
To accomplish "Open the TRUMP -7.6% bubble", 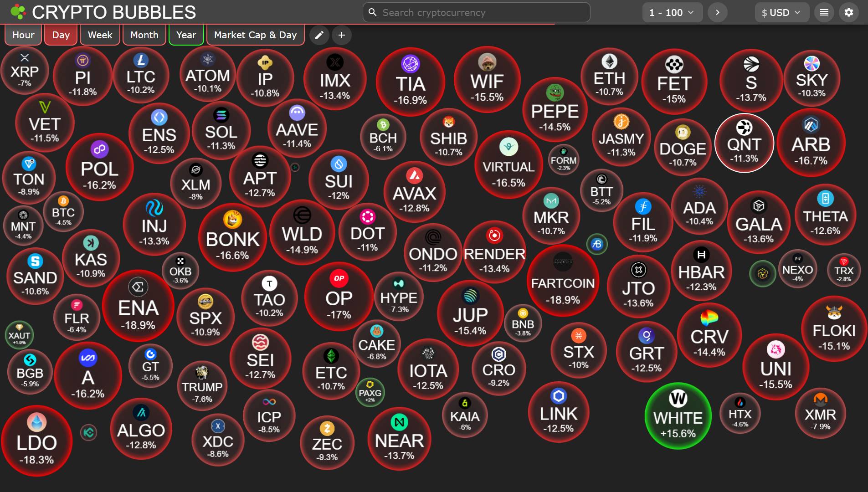I will [x=202, y=386].
